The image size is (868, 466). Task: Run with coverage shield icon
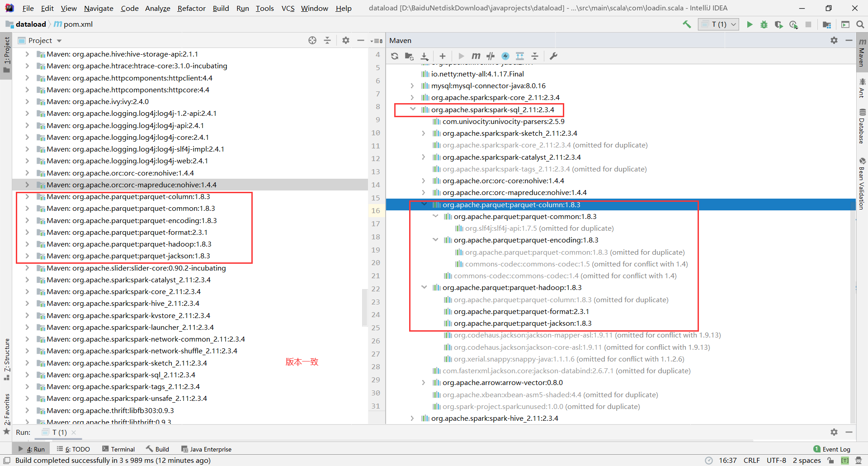778,24
